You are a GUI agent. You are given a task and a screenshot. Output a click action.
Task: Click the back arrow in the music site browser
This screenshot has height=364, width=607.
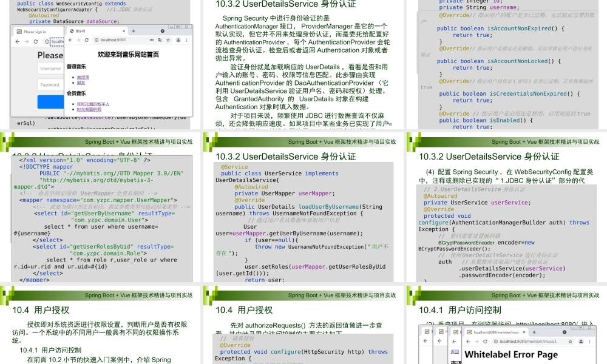[70, 39]
